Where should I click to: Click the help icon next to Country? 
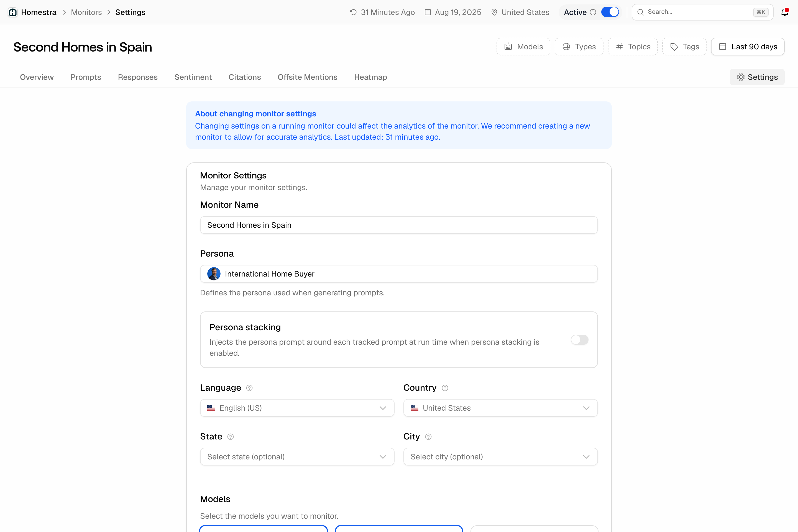(x=445, y=388)
